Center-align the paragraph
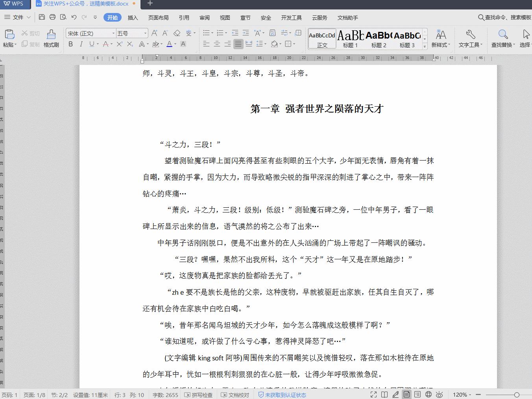 217,44
